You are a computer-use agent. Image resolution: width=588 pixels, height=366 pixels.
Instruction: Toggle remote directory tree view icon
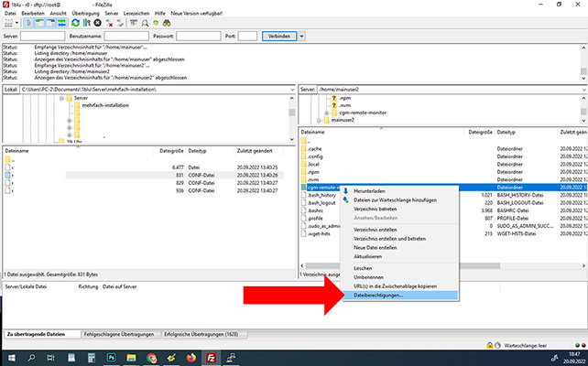point(50,23)
